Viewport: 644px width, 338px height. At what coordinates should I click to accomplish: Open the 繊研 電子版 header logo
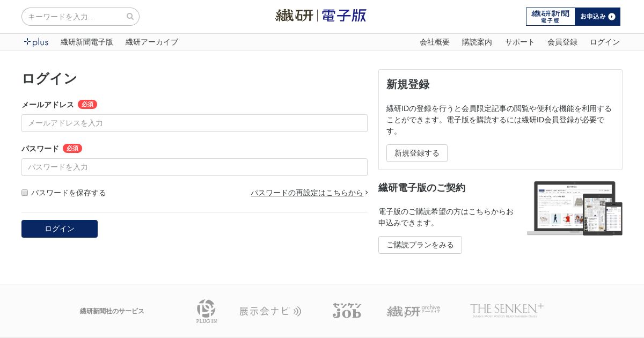(x=321, y=16)
